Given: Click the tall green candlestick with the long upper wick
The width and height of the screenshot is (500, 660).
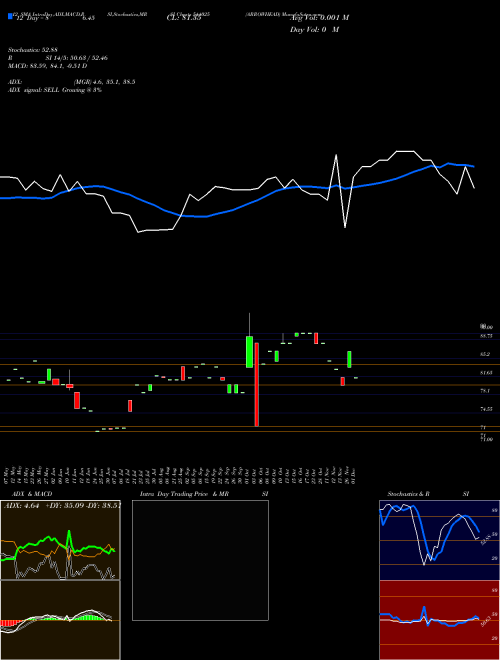Looking at the screenshot, I should point(250,351).
